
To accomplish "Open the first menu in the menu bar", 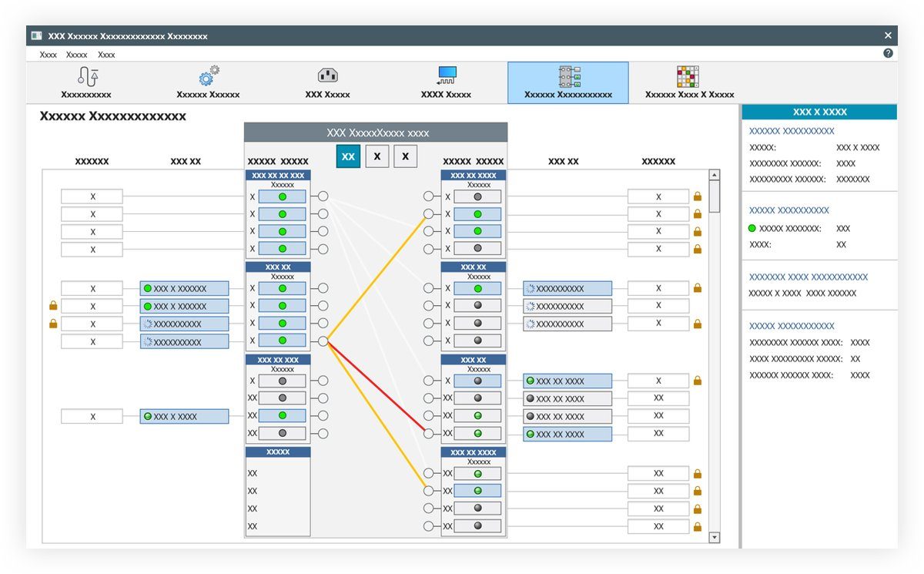I will tap(48, 54).
